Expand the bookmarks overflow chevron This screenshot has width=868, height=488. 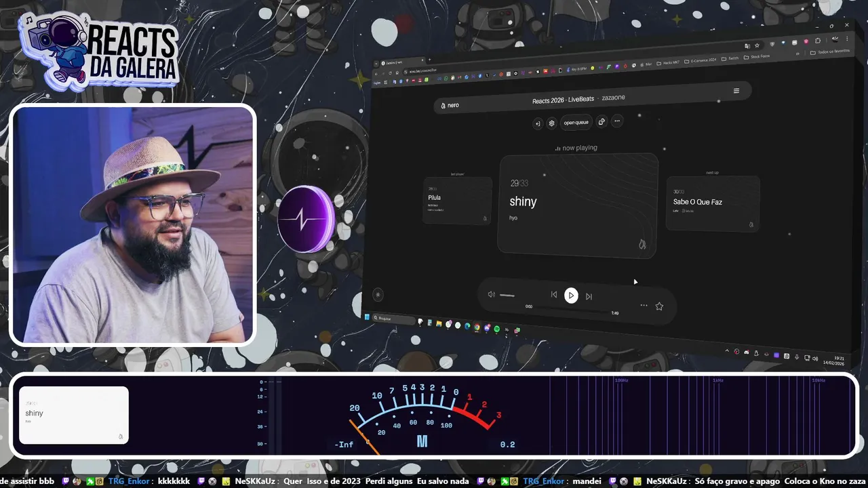pyautogui.click(x=797, y=54)
